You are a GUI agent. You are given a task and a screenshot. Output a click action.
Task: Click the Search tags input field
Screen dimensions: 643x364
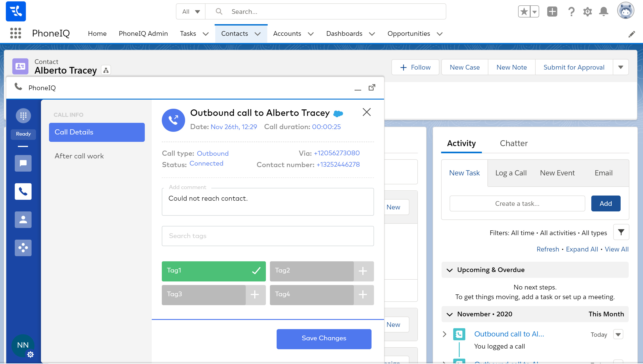point(268,236)
